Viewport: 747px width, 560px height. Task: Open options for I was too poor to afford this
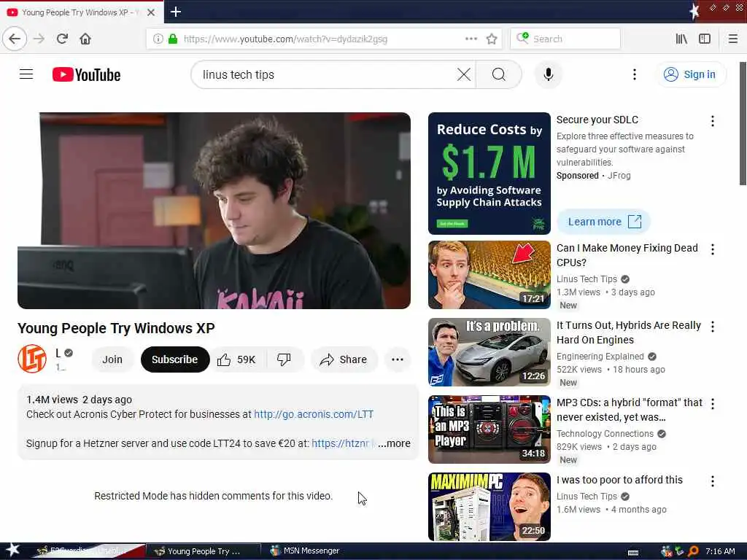(712, 481)
